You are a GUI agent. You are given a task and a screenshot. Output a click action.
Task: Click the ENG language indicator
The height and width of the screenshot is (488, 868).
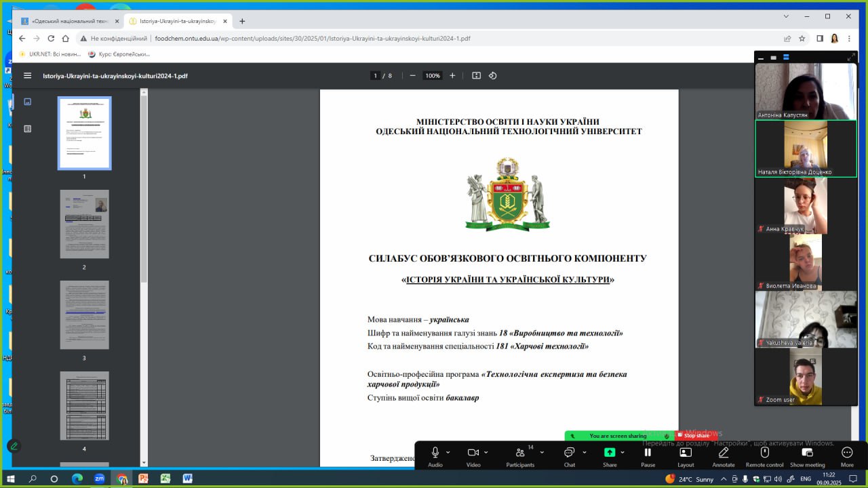tap(806, 479)
